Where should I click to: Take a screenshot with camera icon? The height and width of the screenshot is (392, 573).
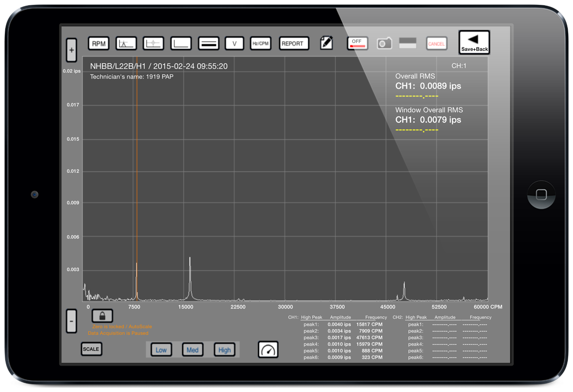click(384, 44)
